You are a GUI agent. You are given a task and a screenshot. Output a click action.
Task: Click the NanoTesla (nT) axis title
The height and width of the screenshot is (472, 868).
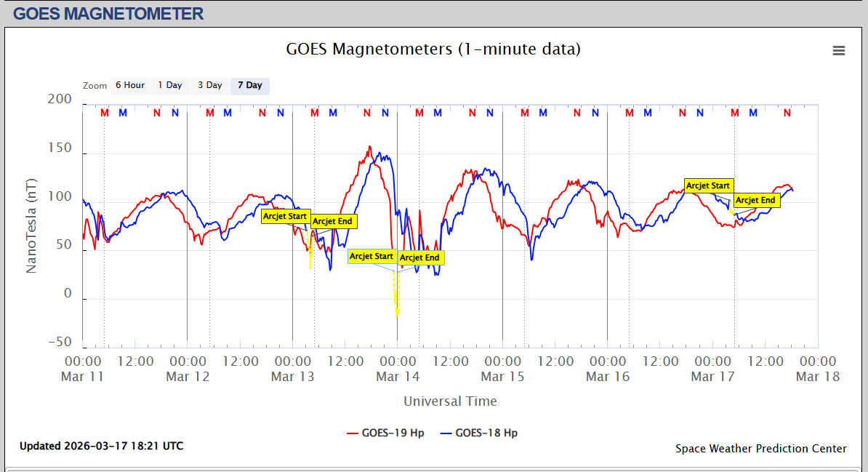31,226
